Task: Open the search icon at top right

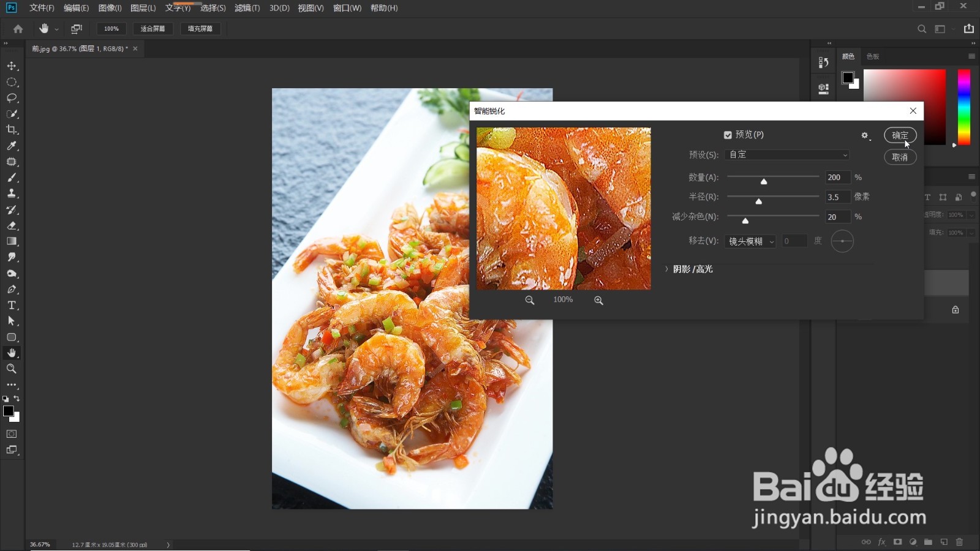Action: tap(922, 29)
